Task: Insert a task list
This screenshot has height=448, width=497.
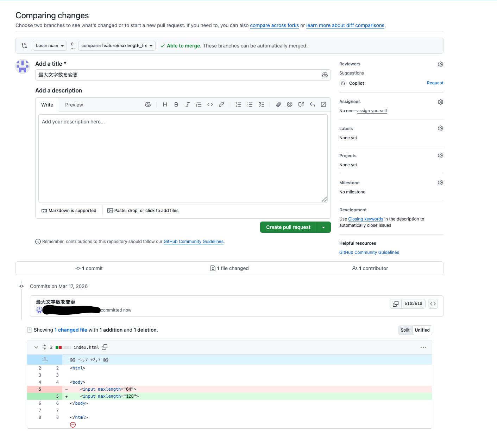Action: tap(261, 104)
